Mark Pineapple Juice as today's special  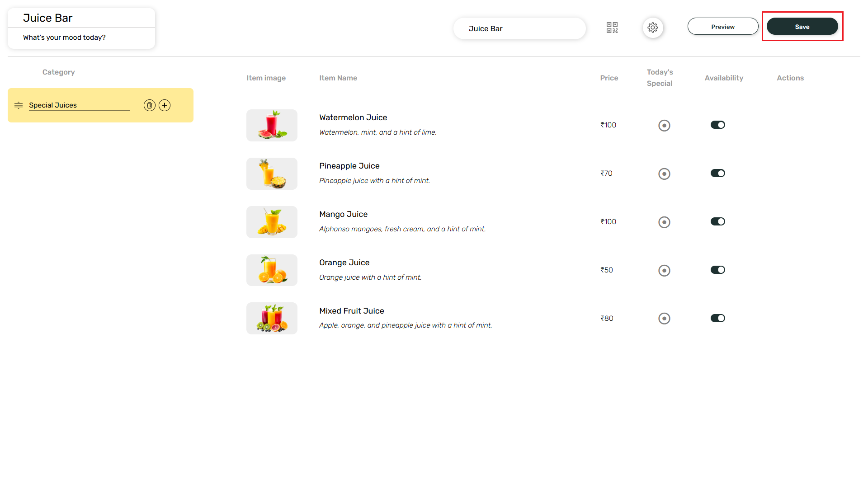664,174
